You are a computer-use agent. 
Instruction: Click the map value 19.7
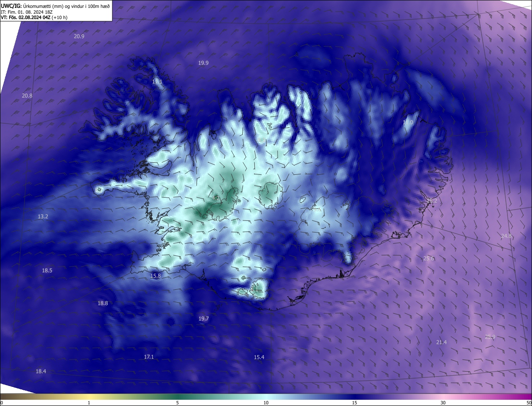pos(204,318)
